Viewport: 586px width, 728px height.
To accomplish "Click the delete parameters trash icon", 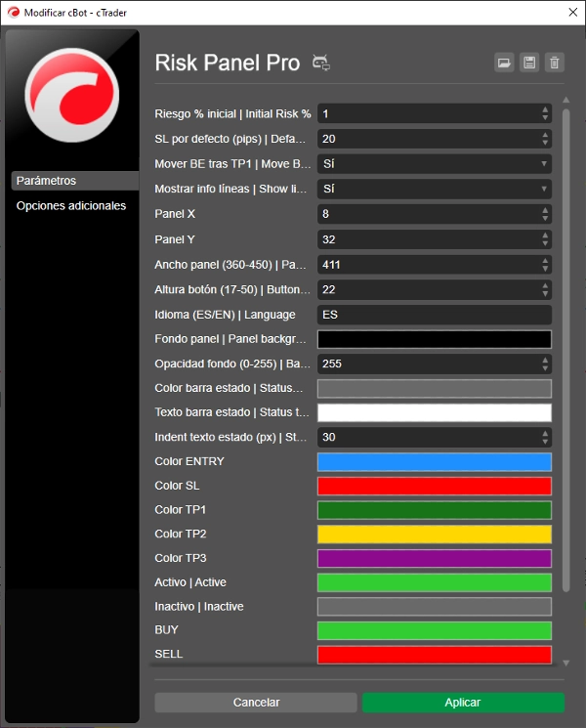I will [555, 63].
